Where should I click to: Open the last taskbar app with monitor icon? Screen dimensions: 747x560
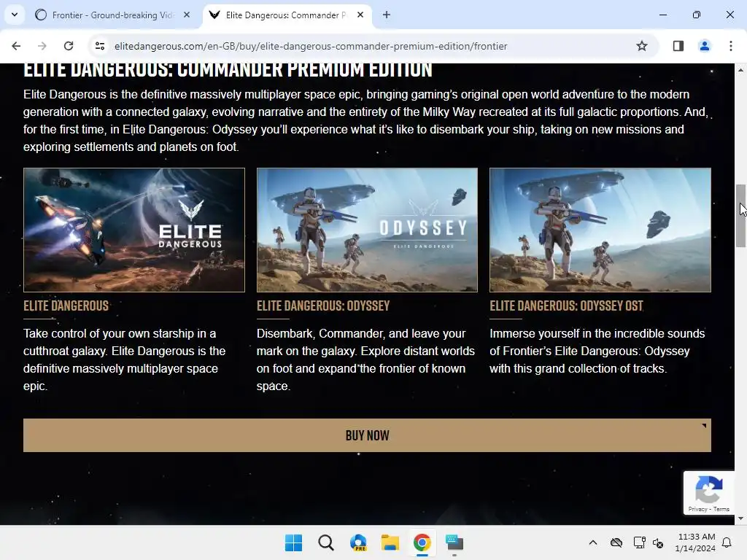tap(454, 542)
